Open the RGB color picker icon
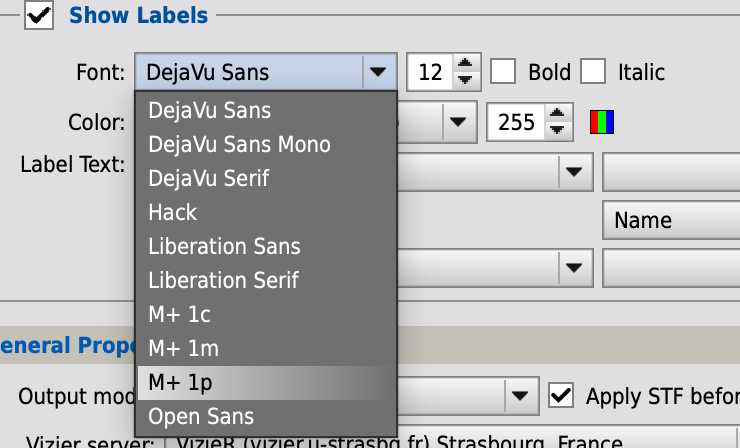The height and width of the screenshot is (448, 740). [602, 122]
